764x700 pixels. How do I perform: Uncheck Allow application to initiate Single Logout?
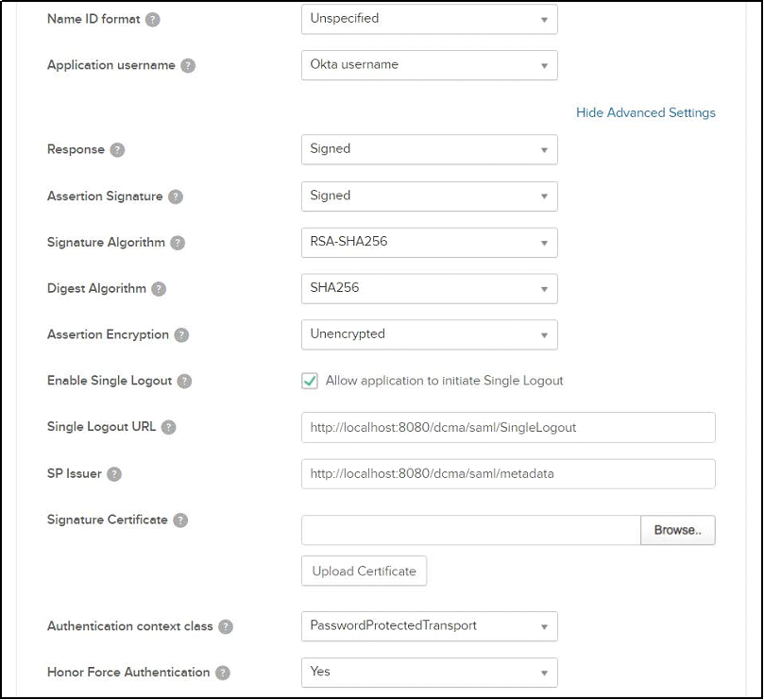click(310, 381)
